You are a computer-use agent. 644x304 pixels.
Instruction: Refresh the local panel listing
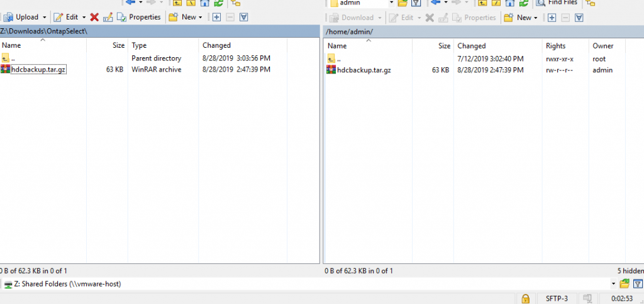[x=218, y=3]
